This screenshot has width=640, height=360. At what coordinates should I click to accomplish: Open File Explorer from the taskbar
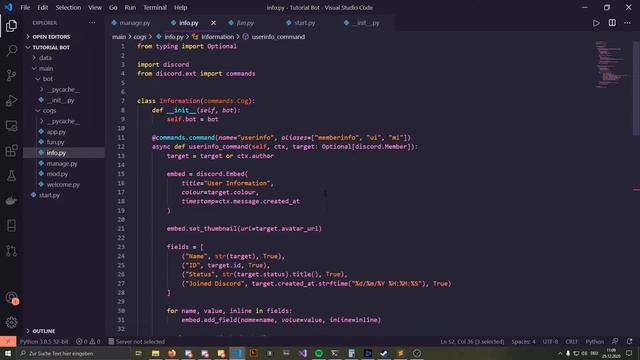[156, 353]
